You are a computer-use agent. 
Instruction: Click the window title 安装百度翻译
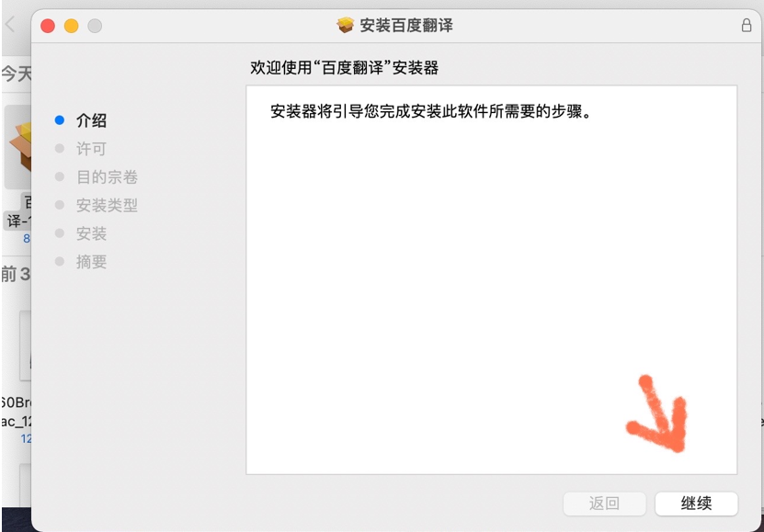(x=406, y=26)
